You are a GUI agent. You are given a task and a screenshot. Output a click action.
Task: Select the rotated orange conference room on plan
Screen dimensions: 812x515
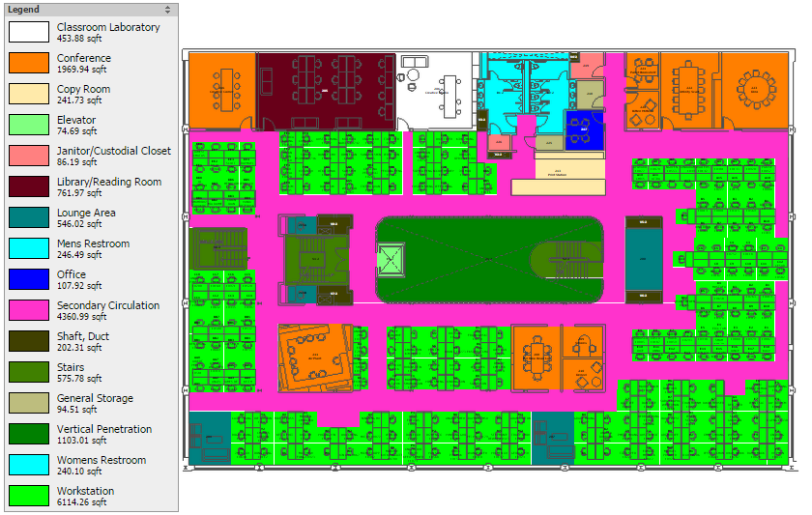315,358
